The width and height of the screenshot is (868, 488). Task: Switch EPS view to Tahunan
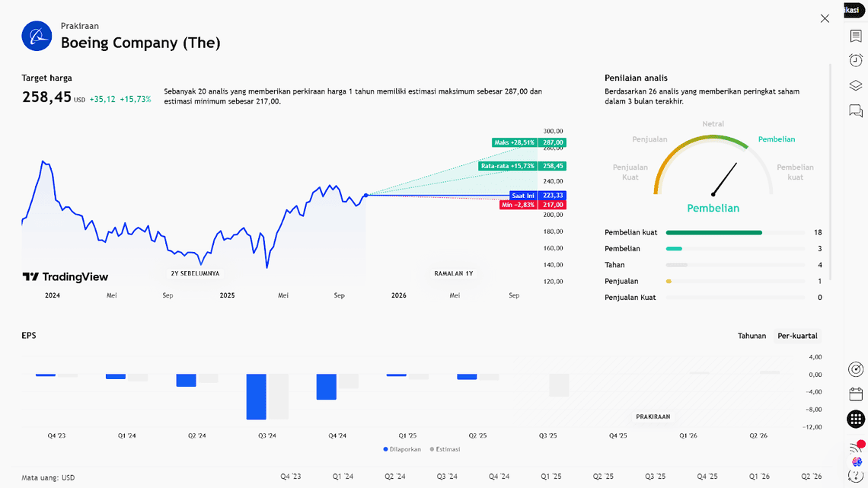(752, 336)
